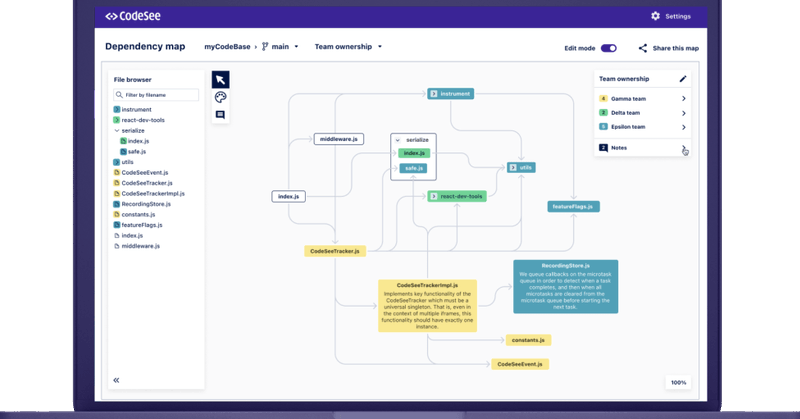The image size is (800, 419).
Task: Select CodeSeeTrackerImpl.js in file browser
Action: (153, 193)
